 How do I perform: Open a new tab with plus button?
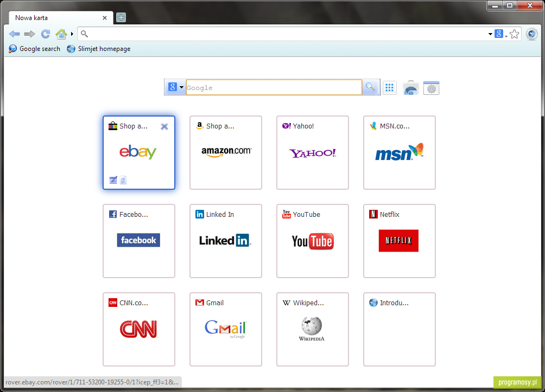pos(121,17)
